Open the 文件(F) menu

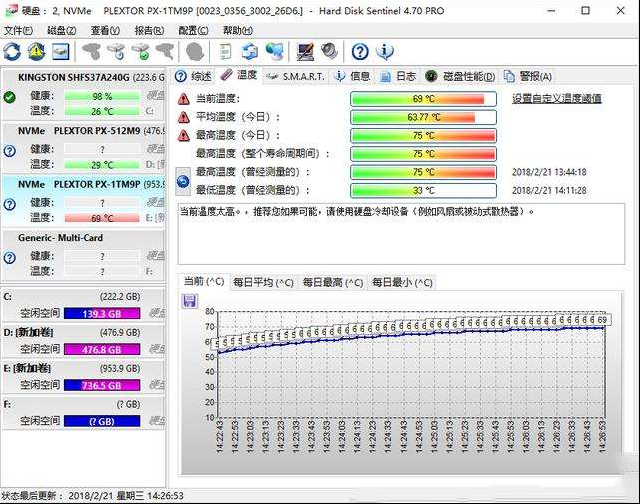pyautogui.click(x=18, y=30)
